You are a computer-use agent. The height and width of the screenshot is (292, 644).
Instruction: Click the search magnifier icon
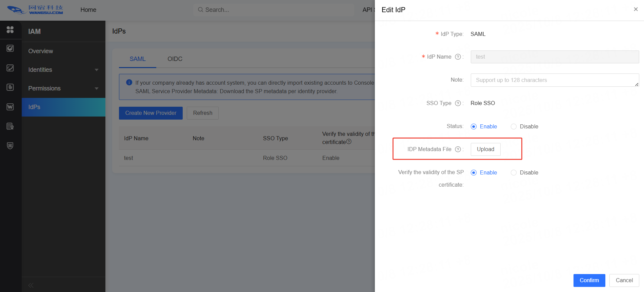tap(201, 10)
